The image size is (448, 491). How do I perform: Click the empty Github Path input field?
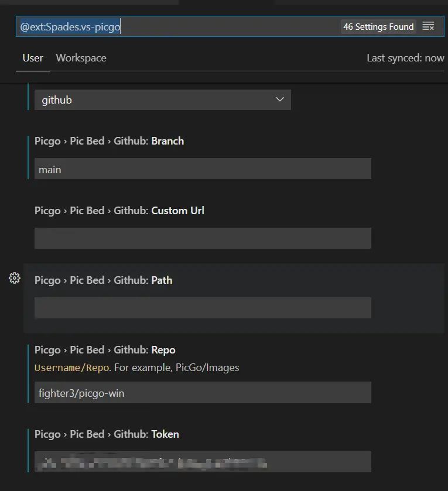click(203, 308)
